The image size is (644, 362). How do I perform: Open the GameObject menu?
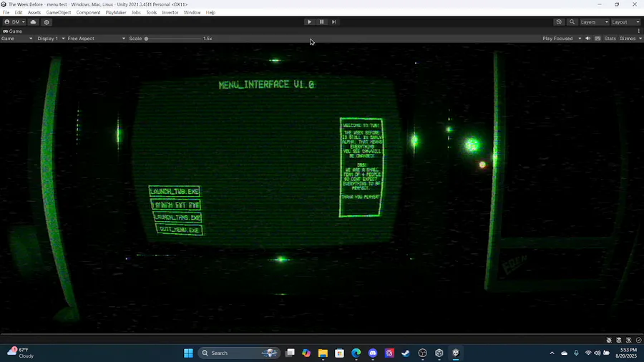tap(59, 13)
